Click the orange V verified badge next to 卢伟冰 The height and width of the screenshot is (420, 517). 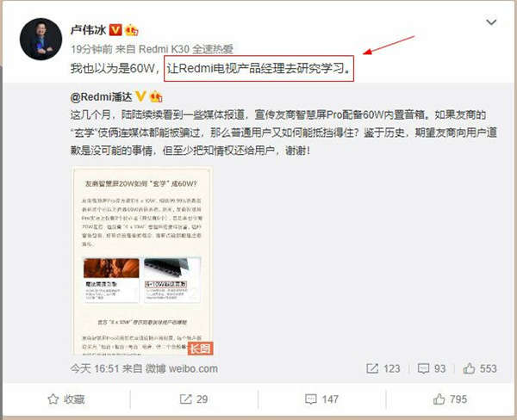[x=115, y=30]
